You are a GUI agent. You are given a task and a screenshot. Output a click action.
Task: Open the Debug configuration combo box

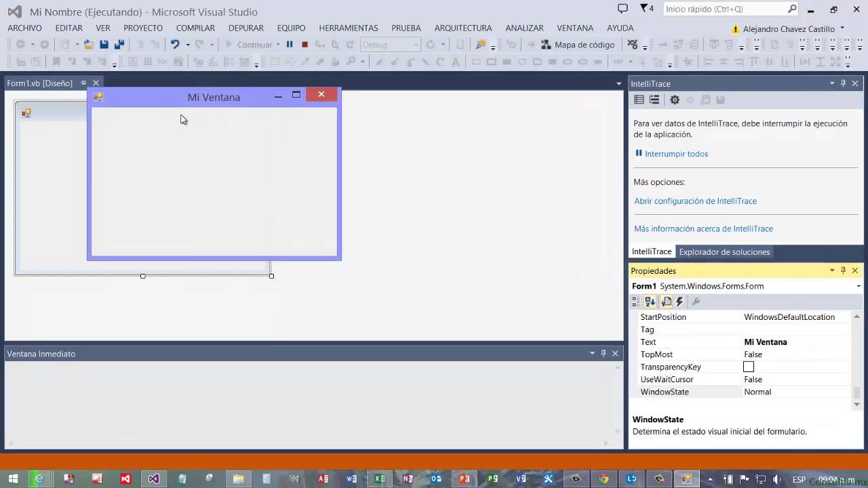point(390,45)
